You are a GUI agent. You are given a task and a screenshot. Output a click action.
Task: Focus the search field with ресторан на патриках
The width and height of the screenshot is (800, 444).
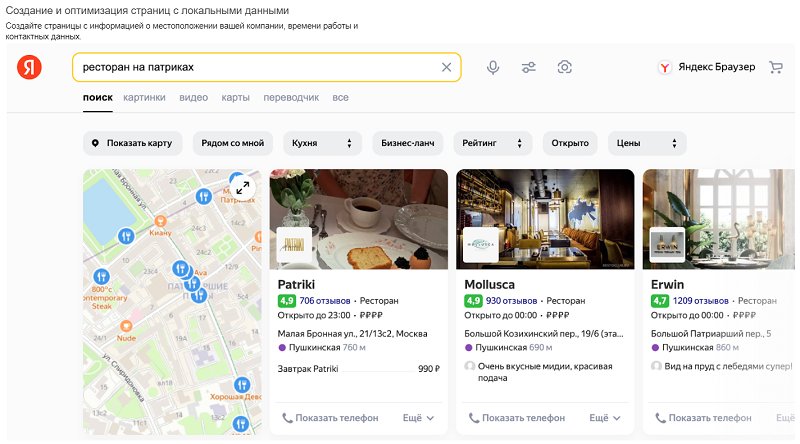coord(266,67)
